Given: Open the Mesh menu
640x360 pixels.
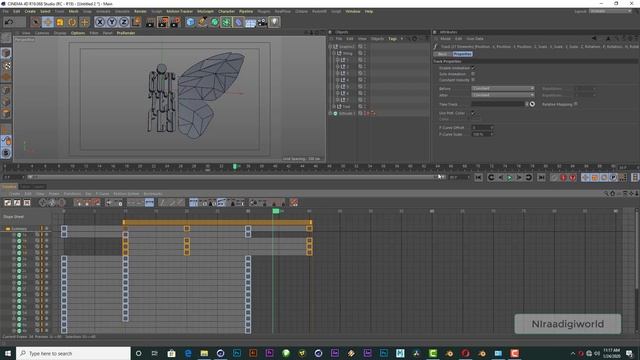Looking at the screenshot, I should click(x=73, y=11).
